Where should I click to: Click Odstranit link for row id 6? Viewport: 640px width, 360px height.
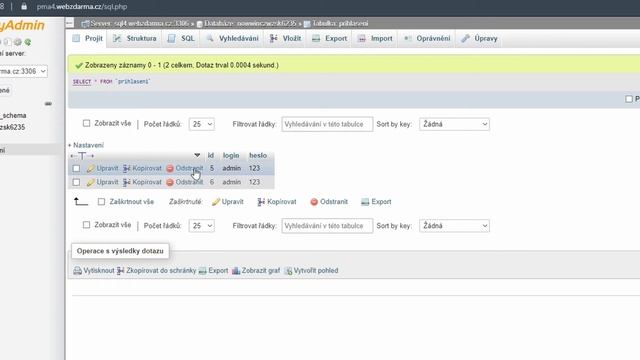click(189, 182)
